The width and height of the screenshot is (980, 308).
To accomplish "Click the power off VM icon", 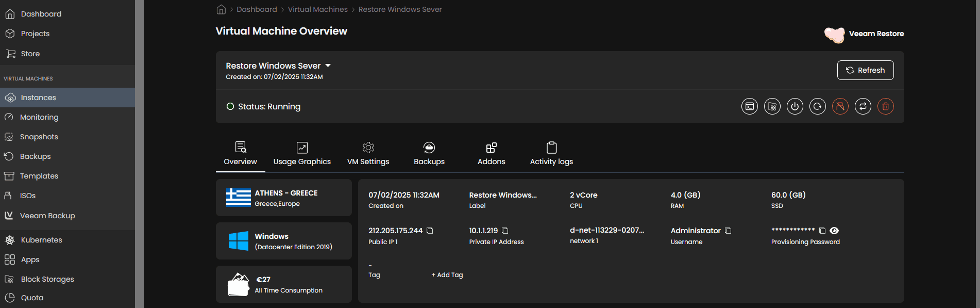I will pos(795,106).
